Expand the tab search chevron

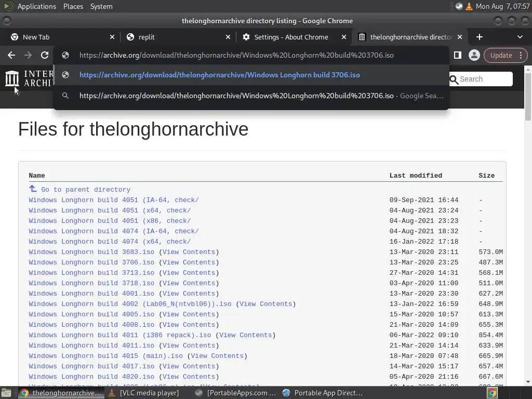(520, 37)
